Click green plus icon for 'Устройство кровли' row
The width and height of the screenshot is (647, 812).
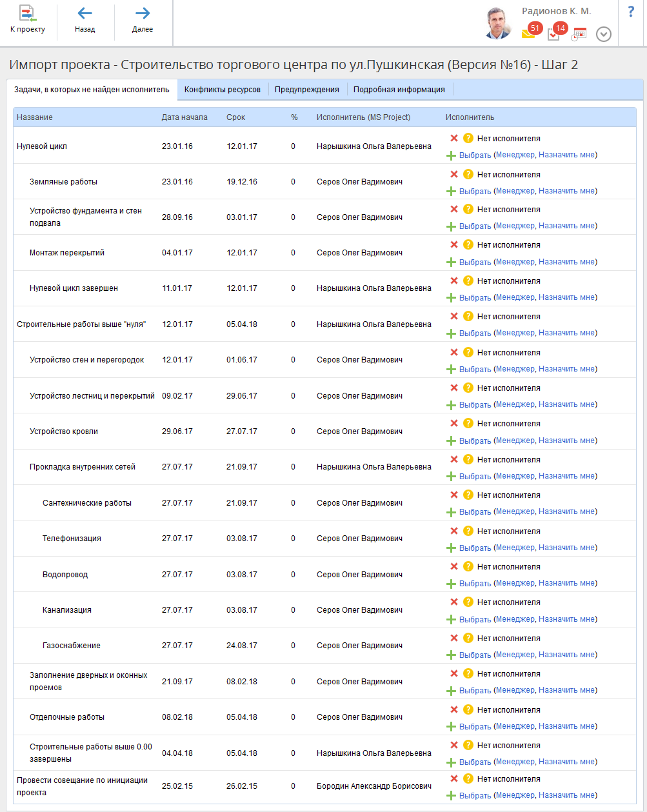pyautogui.click(x=451, y=441)
